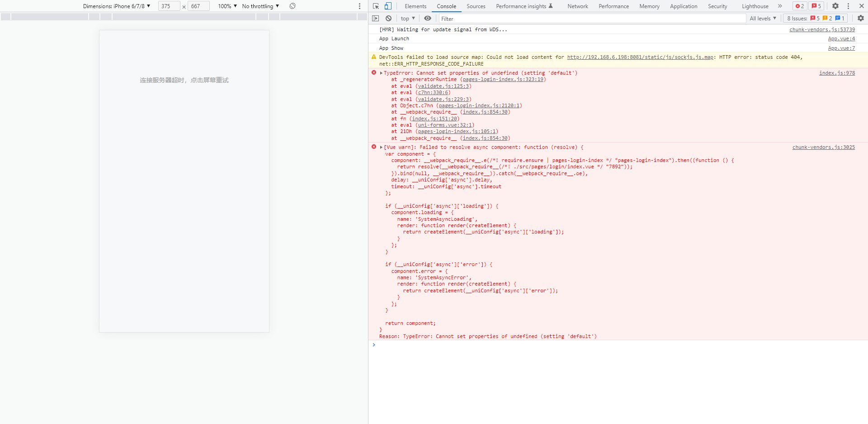Click the rotate device orientation icon
The width and height of the screenshot is (868, 424).
292,6
